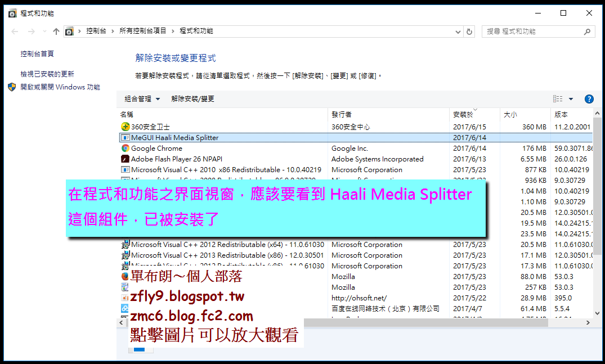Screen dimensions: 605x364
Task: Click horizontal scrollbar left arrow
Action: [x=122, y=322]
